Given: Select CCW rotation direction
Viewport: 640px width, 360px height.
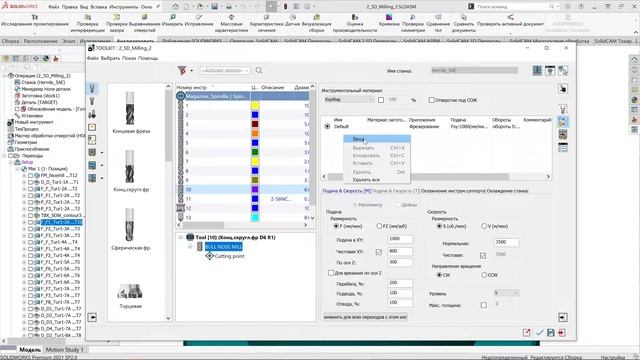Looking at the screenshot, I should tap(484, 275).
